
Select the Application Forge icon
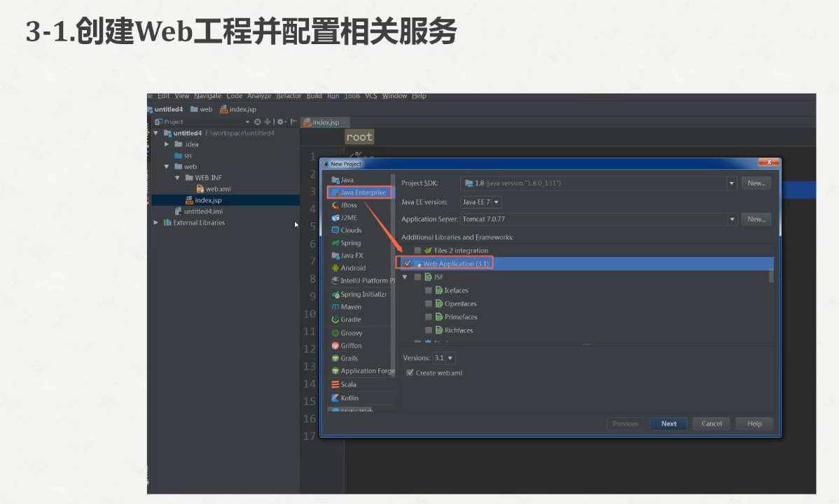(x=335, y=371)
